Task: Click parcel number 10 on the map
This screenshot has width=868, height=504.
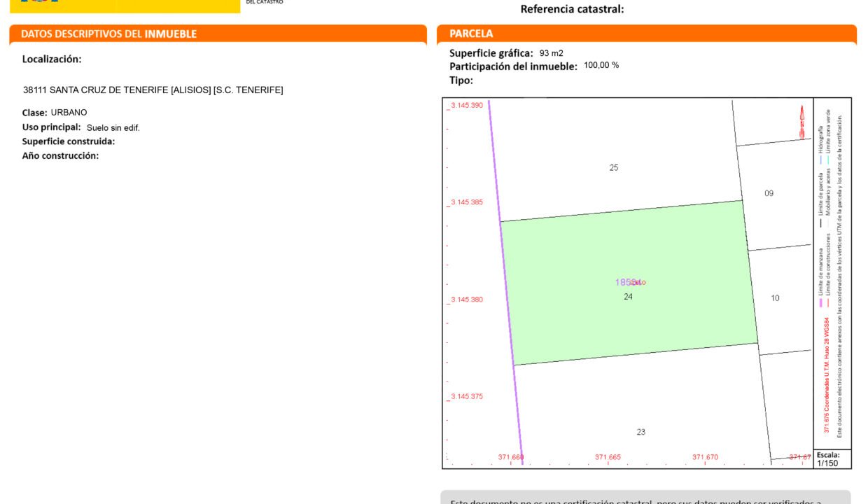Action: tap(775, 298)
